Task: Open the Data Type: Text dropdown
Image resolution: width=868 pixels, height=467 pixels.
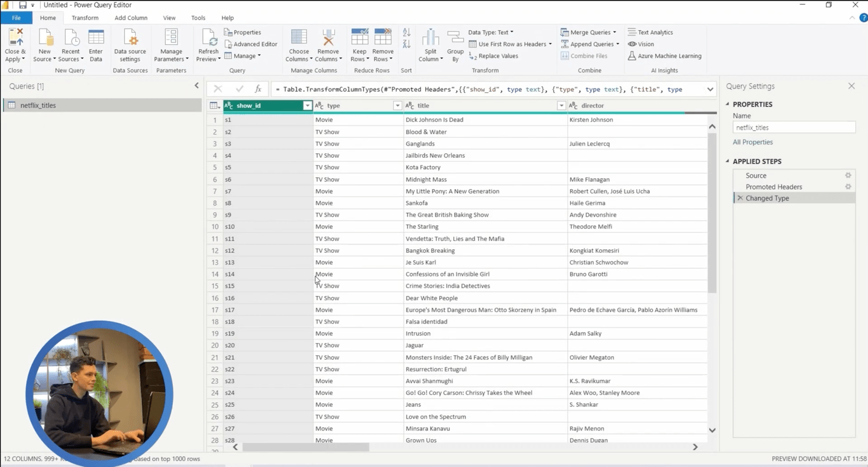Action: tap(491, 32)
